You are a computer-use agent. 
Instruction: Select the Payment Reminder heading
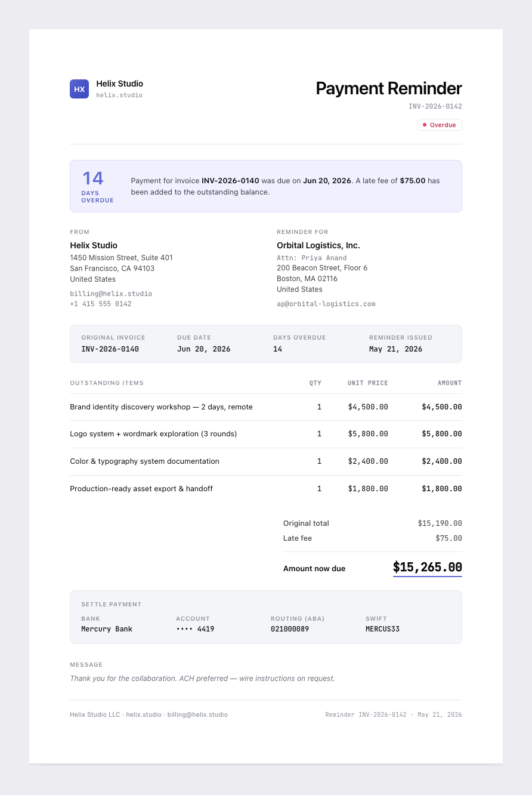point(389,88)
